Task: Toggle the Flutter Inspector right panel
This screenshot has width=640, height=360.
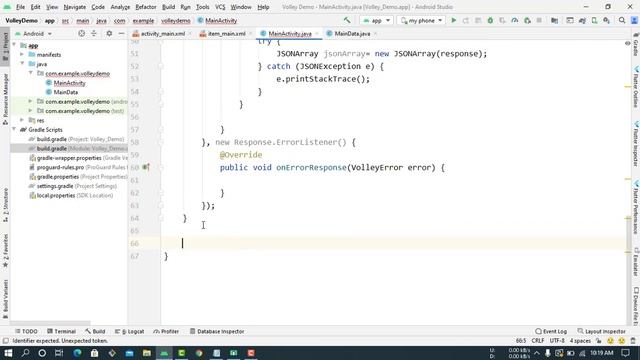Action: click(636, 144)
